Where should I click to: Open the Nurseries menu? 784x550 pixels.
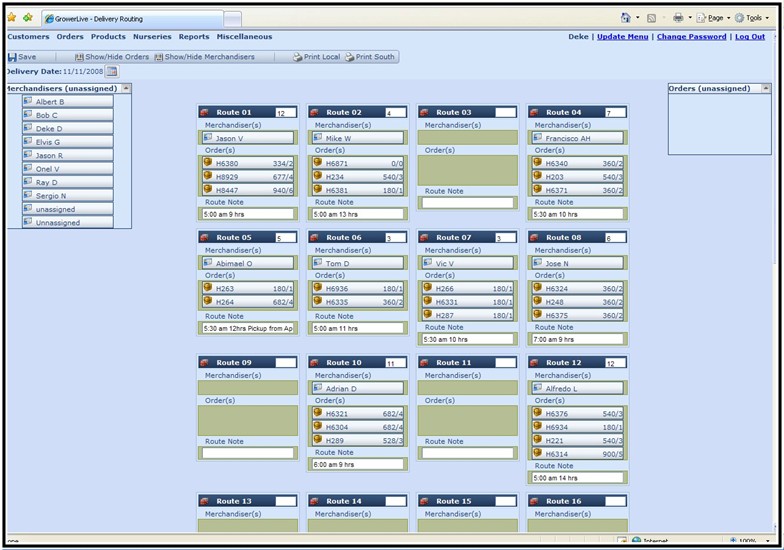[x=152, y=36]
